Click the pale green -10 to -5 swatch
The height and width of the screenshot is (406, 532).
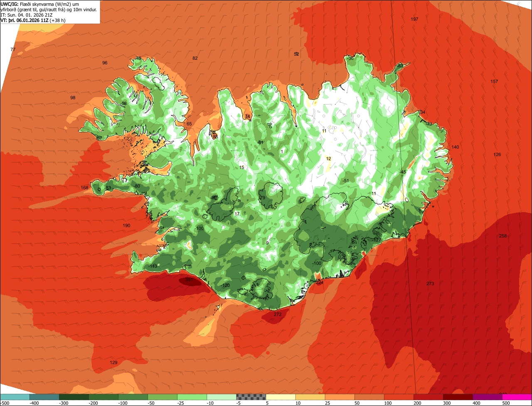click(x=222, y=397)
